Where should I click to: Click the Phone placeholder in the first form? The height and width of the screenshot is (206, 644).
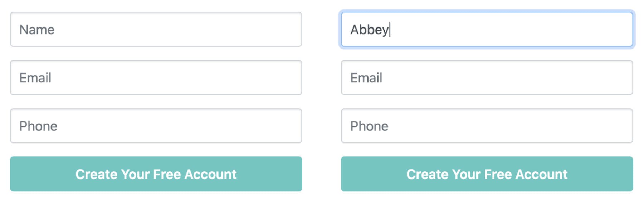point(38,126)
